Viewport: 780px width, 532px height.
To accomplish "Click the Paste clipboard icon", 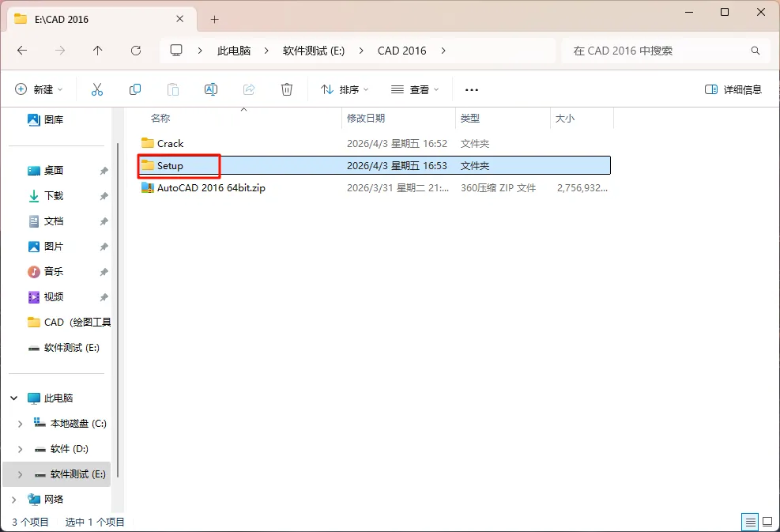I will (172, 89).
